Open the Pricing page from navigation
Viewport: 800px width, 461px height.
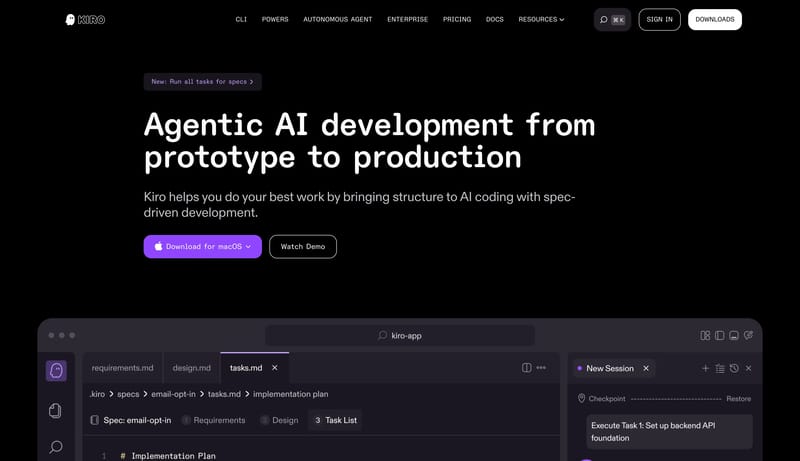click(457, 19)
